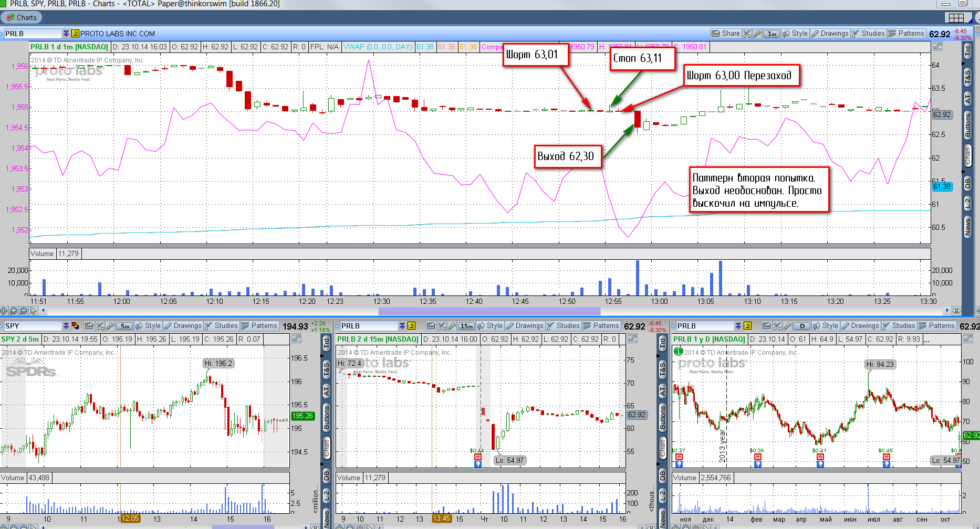
Task: Open Drawings menu on SPY chart
Action: pos(183,326)
